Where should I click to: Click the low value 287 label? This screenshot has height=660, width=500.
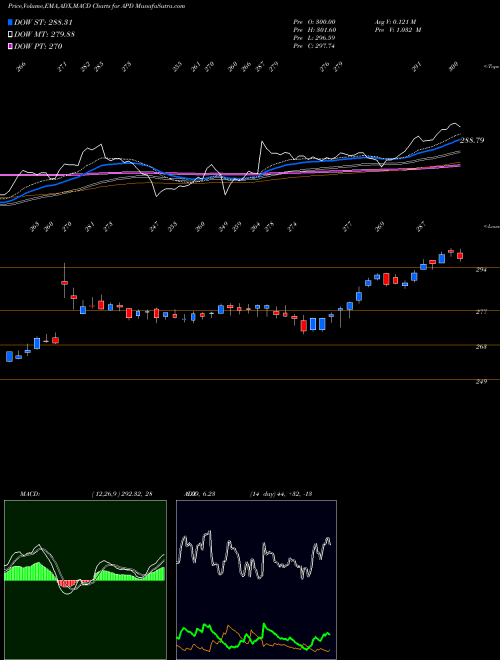coord(421,227)
